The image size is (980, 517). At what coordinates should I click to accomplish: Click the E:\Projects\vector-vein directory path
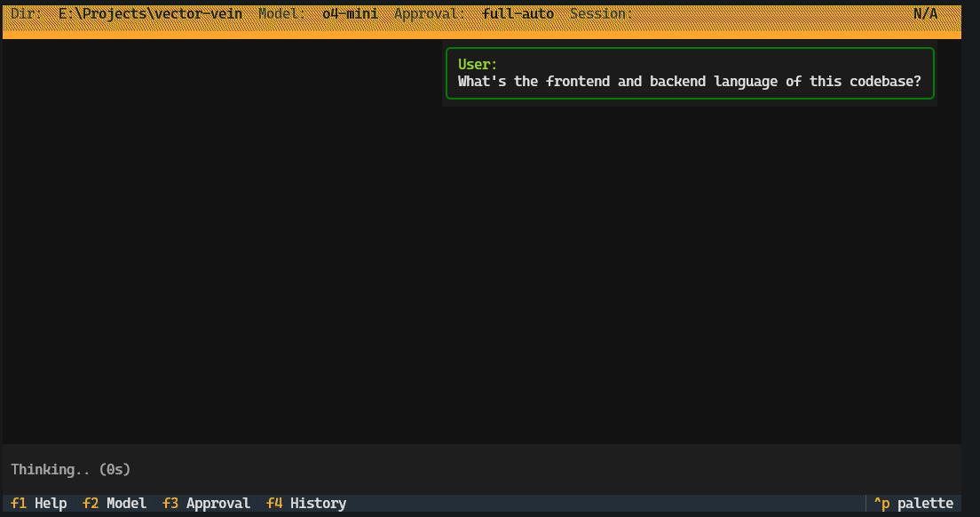click(149, 12)
